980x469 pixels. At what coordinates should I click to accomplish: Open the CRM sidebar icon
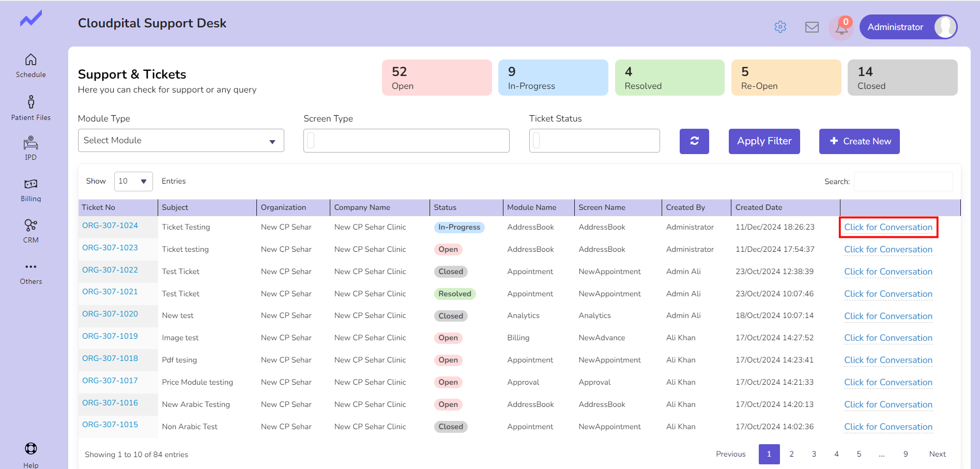[x=31, y=225]
